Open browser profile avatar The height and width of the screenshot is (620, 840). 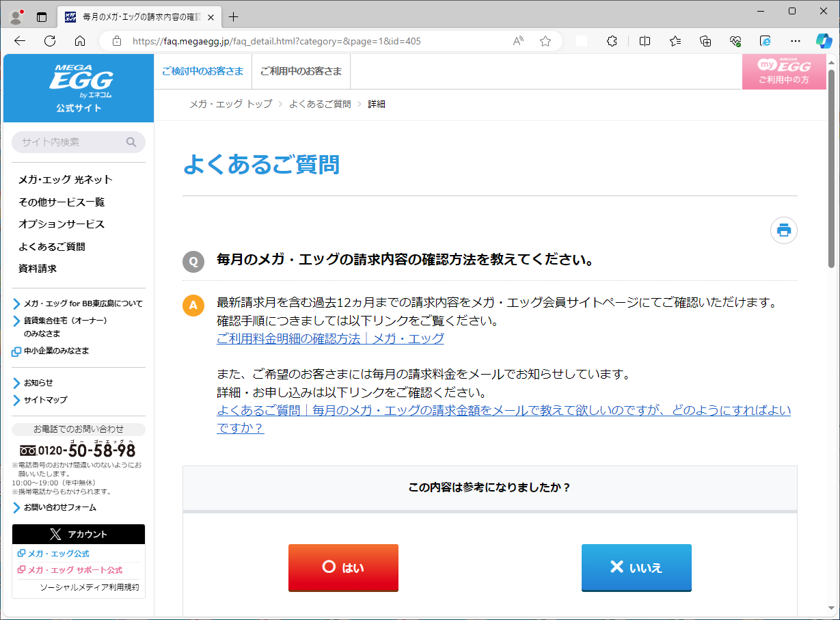click(x=16, y=16)
